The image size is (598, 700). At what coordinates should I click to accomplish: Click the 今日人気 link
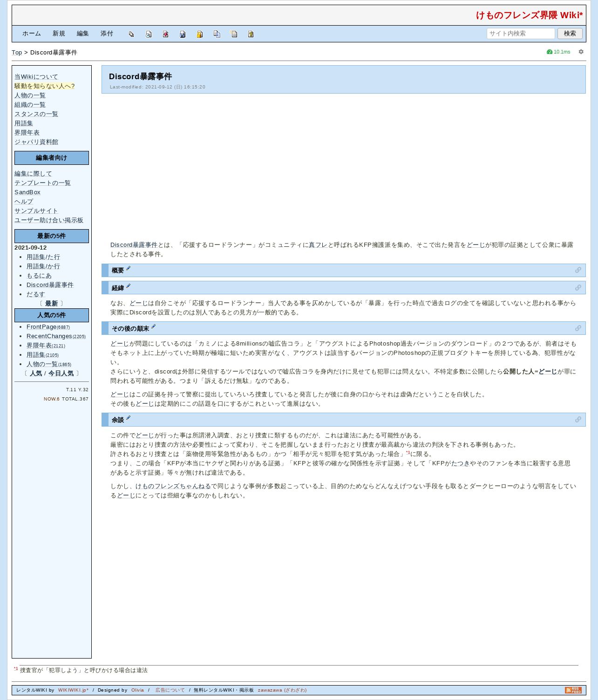tap(61, 374)
